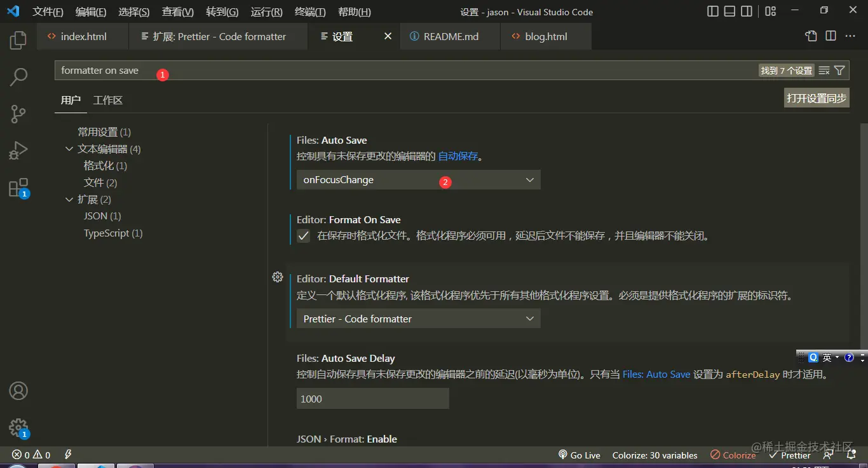
Task: Collapse the 扩展 tree section
Action: pyautogui.click(x=69, y=199)
